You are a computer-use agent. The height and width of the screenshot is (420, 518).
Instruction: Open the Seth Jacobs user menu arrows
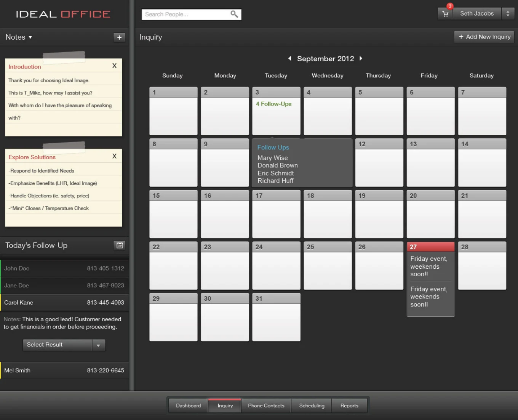click(x=508, y=14)
